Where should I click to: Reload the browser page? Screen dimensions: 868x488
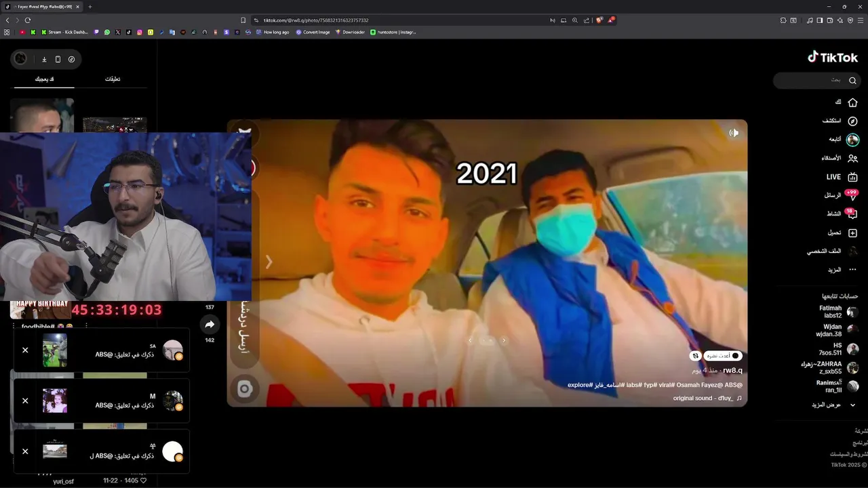point(28,20)
